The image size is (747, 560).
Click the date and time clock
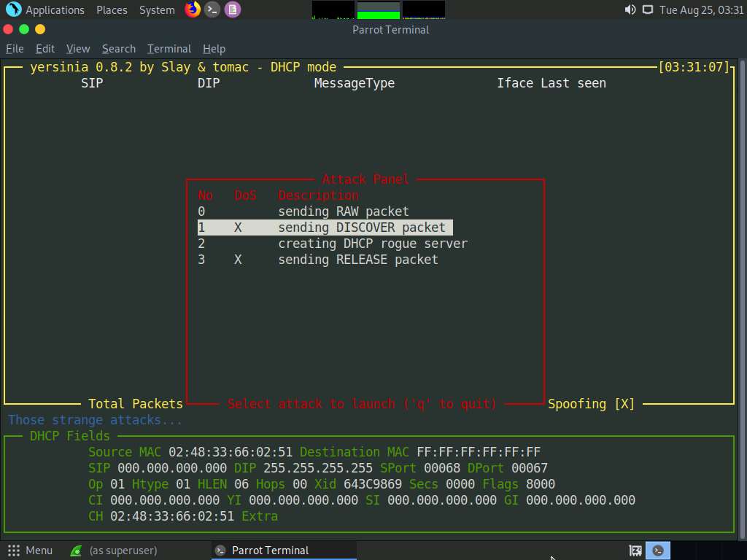pos(701,10)
